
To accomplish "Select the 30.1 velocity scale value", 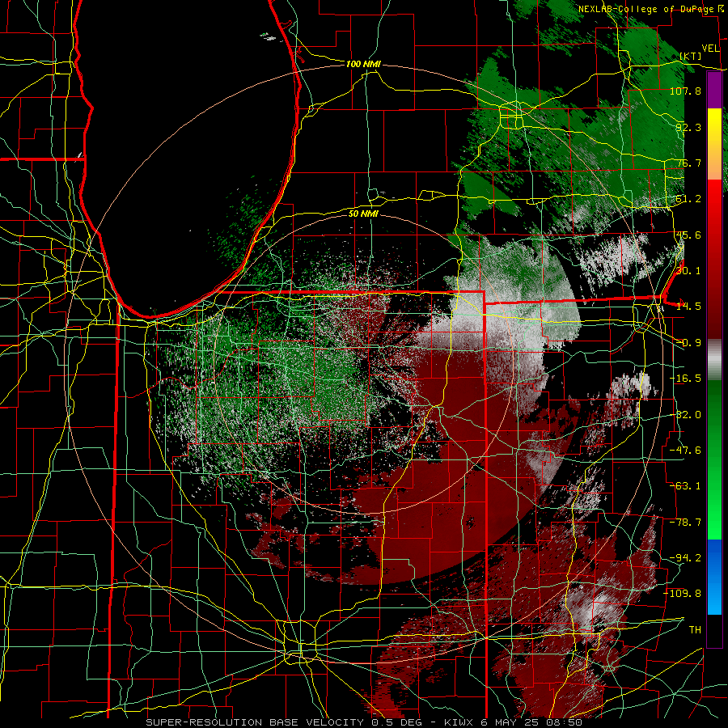I will 688,271.
